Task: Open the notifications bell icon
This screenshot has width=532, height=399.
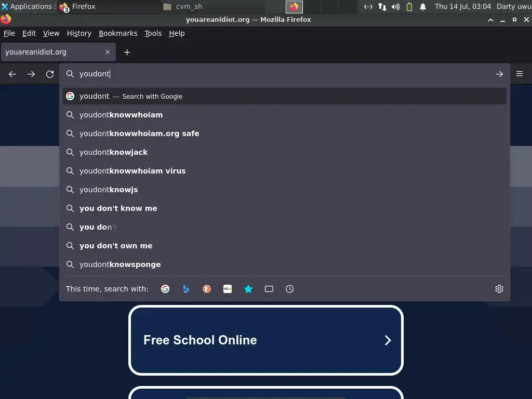Action: pyautogui.click(x=423, y=6)
